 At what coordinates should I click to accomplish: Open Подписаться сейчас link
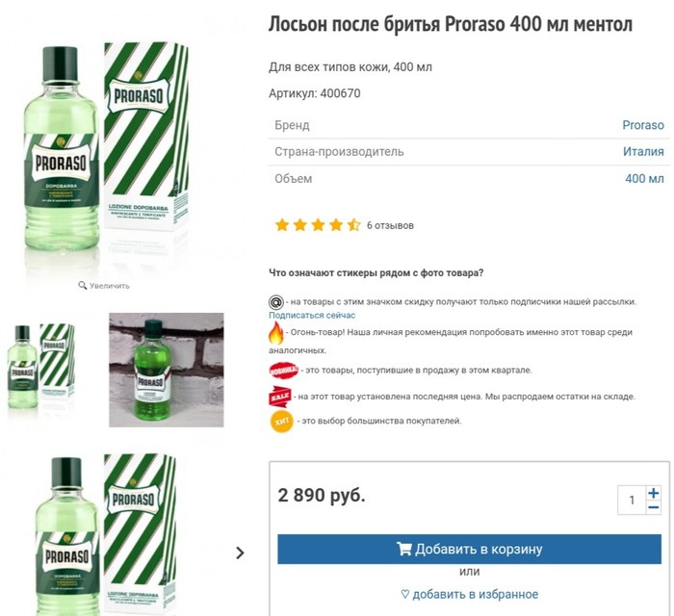tap(312, 316)
